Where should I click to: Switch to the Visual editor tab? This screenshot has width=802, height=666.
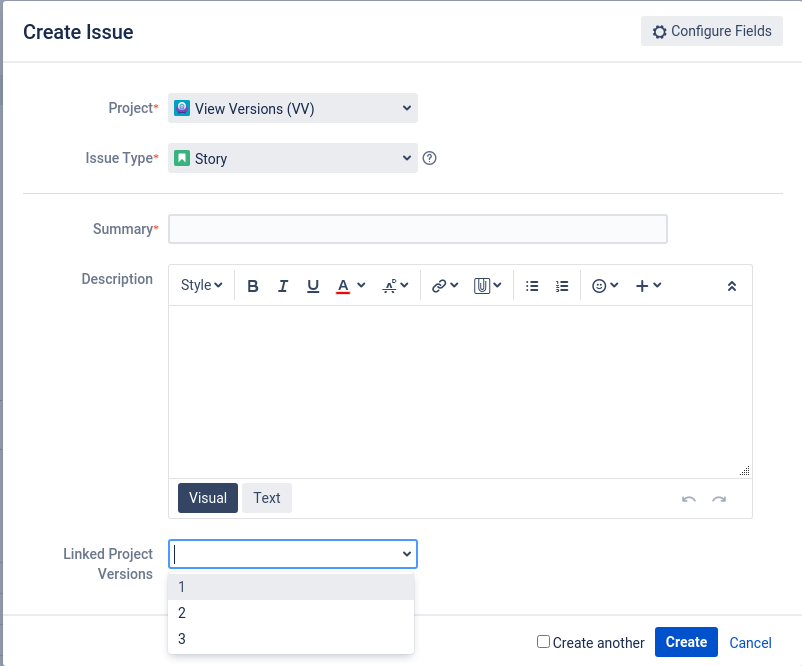coord(208,498)
